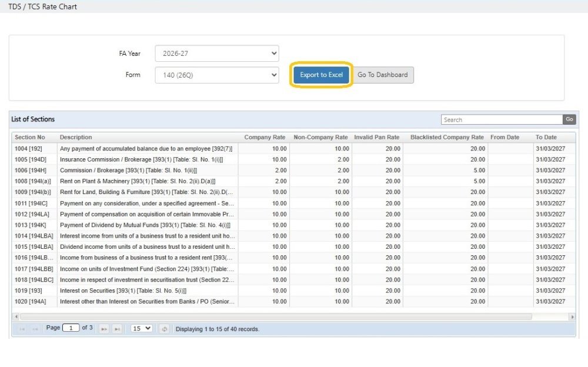This screenshot has width=588, height=367.
Task: Select row 1006 [194H]
Action: (x=293, y=171)
